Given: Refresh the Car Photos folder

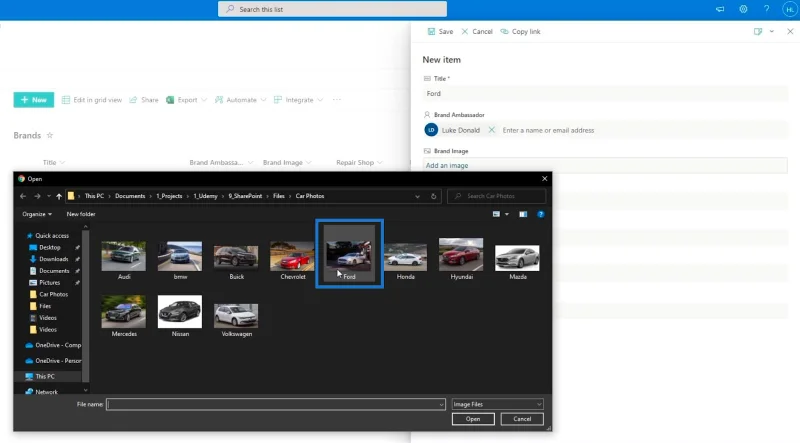Looking at the screenshot, I should pos(434,196).
